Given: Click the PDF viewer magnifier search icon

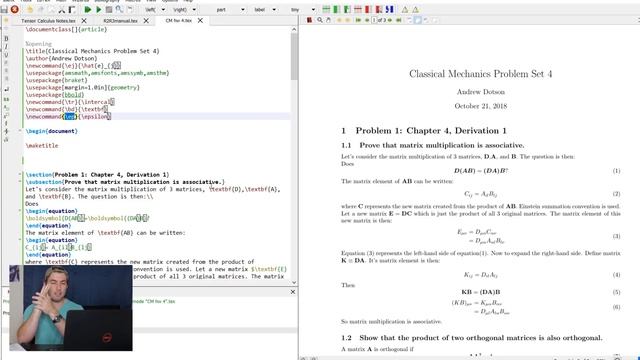Looking at the screenshot, I should 320,20.
